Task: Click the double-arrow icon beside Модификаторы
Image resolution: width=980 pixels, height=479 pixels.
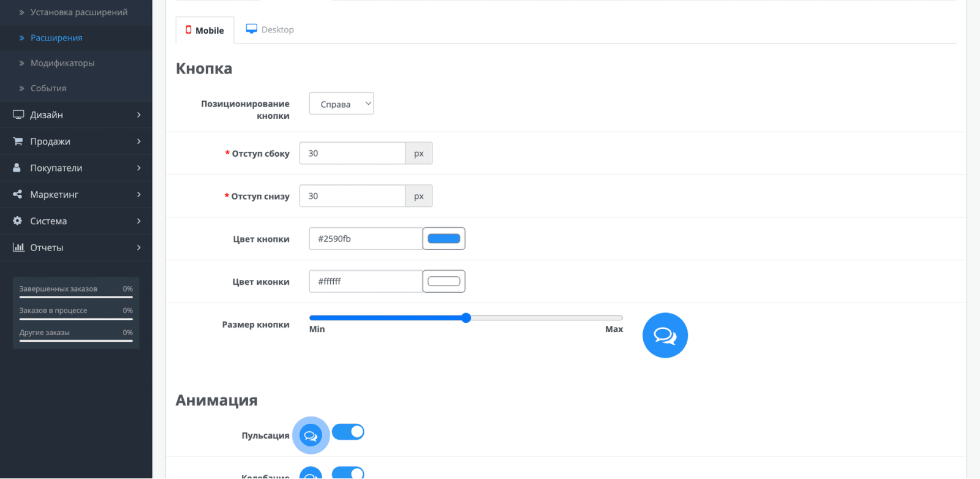Action: (21, 63)
